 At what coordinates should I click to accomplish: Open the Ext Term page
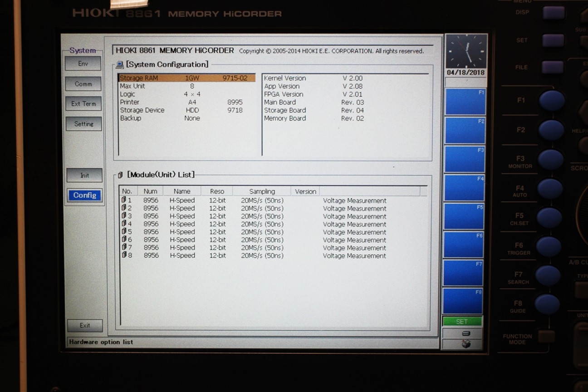click(83, 103)
